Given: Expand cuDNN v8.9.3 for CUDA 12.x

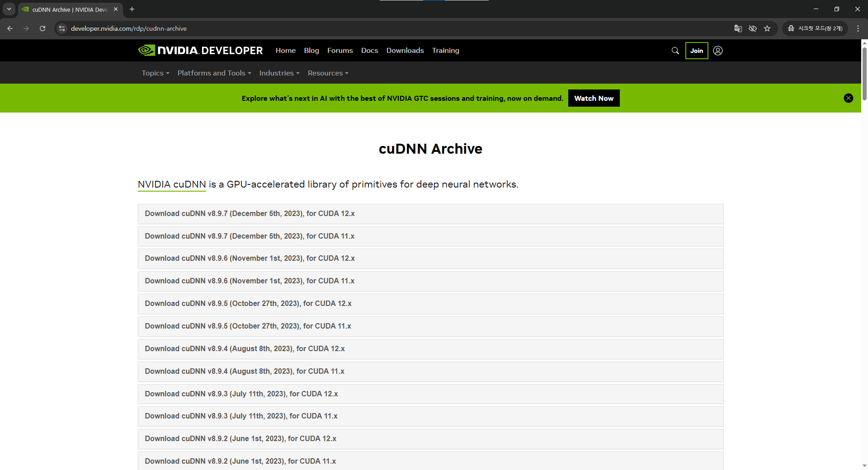Looking at the screenshot, I should click(430, 394).
